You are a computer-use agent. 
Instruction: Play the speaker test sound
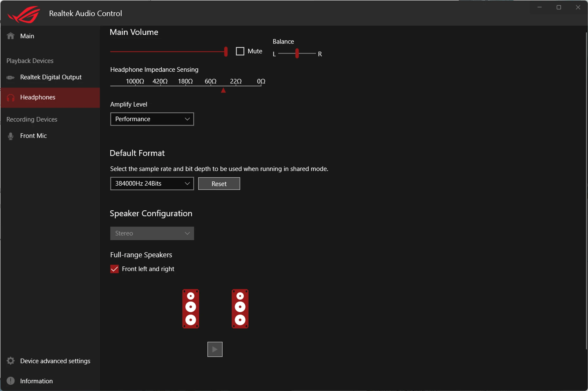[x=215, y=349]
